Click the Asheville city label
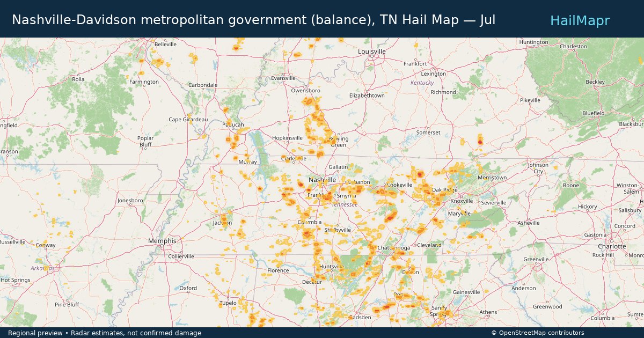The width and height of the screenshot is (644, 338). pyautogui.click(x=529, y=223)
